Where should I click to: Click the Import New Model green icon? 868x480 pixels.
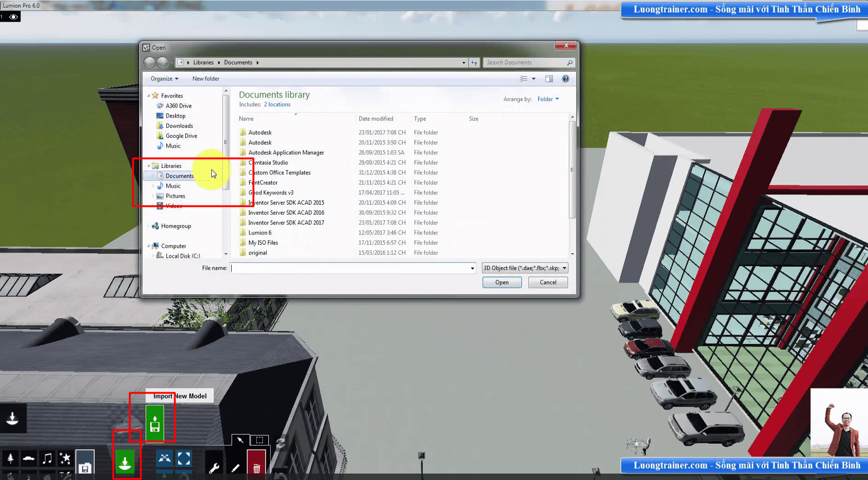coord(155,423)
